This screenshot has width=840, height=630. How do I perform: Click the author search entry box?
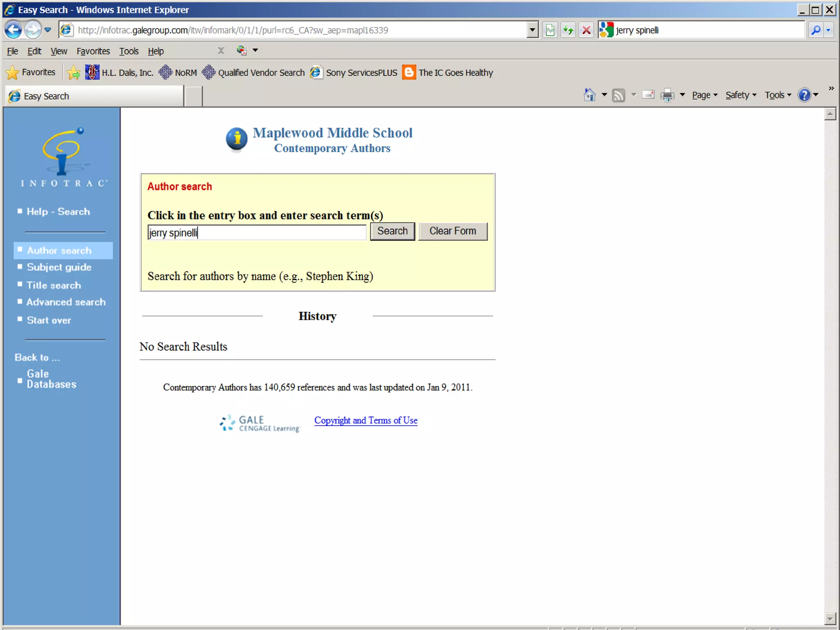click(x=257, y=233)
